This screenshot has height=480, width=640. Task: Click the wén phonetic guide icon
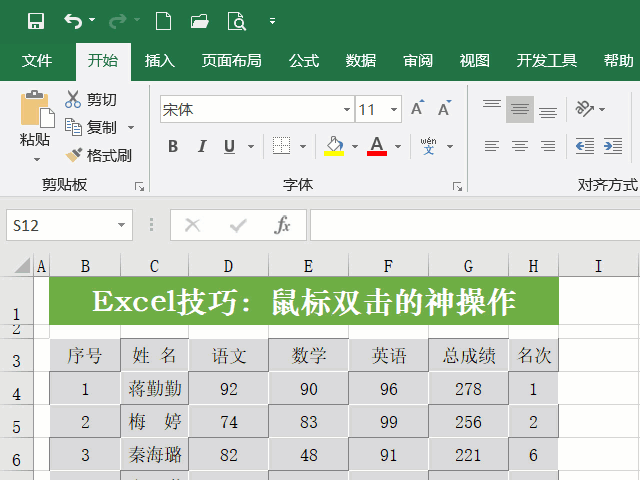428,146
